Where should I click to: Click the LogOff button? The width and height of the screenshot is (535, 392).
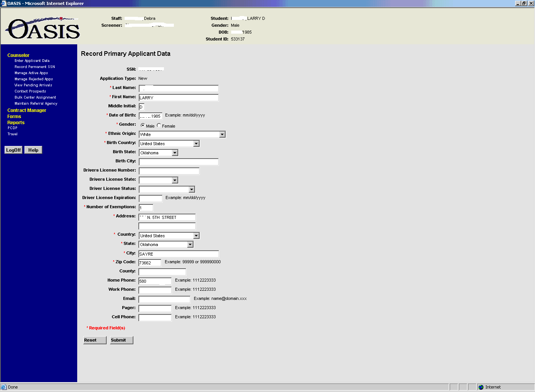(x=13, y=150)
